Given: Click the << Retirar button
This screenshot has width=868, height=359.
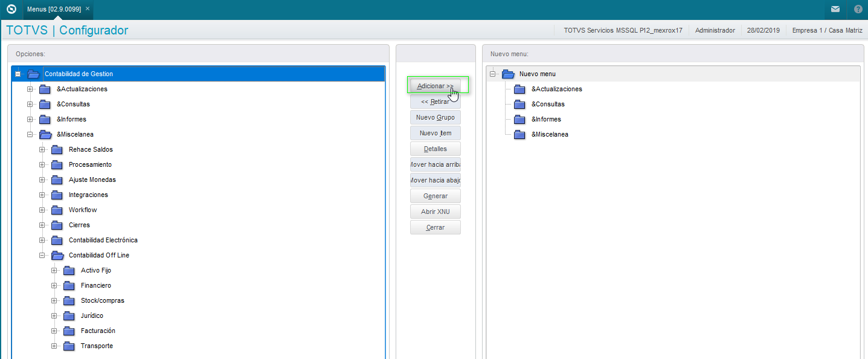Looking at the screenshot, I should 436,102.
